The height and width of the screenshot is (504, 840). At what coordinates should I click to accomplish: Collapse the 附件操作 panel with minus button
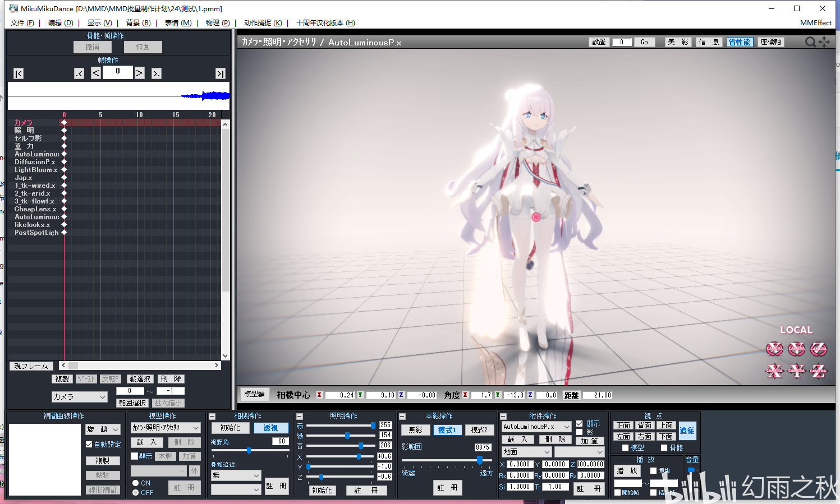coord(503,417)
